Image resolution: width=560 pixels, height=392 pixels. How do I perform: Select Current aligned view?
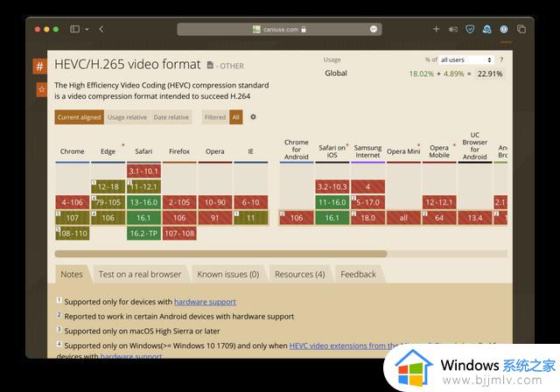[x=80, y=117]
